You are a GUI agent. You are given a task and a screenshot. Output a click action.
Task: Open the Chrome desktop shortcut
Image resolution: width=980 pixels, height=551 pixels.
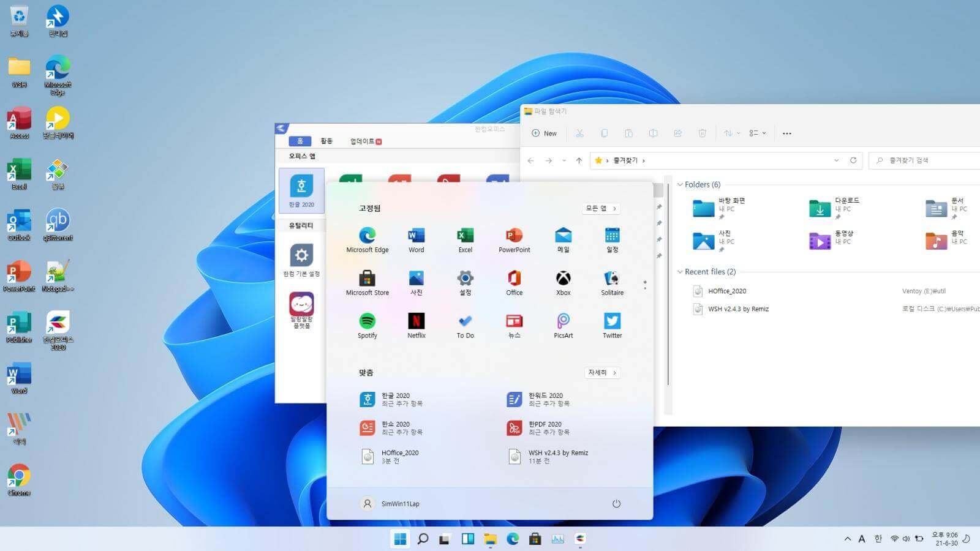tap(19, 480)
